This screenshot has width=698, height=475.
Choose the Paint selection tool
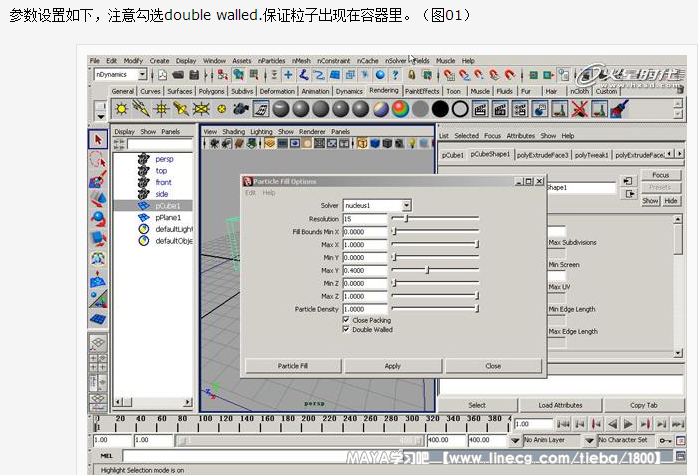click(x=98, y=179)
